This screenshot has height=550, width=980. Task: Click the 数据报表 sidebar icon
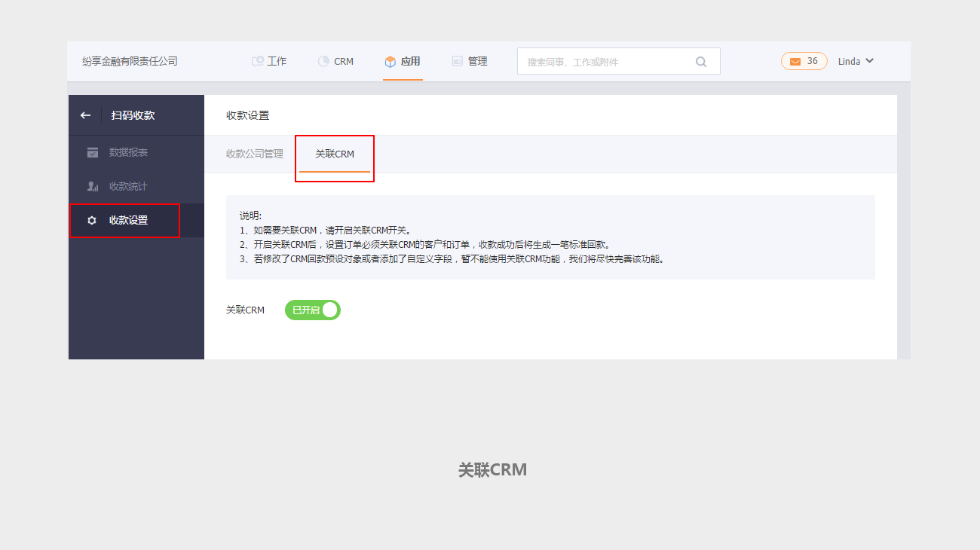click(92, 153)
